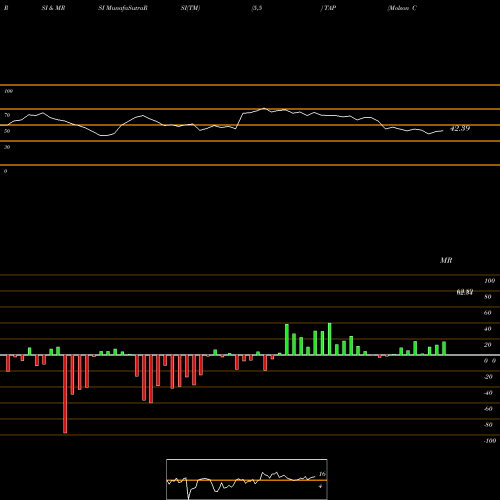Select the last green MR histogram bar
The height and width of the screenshot is (500, 500).
coord(444,348)
